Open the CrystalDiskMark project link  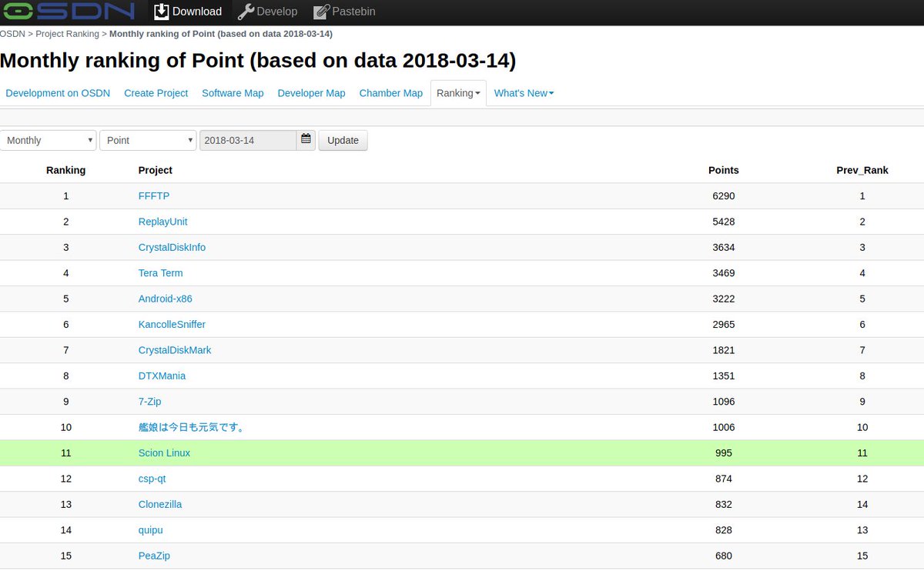pos(175,350)
